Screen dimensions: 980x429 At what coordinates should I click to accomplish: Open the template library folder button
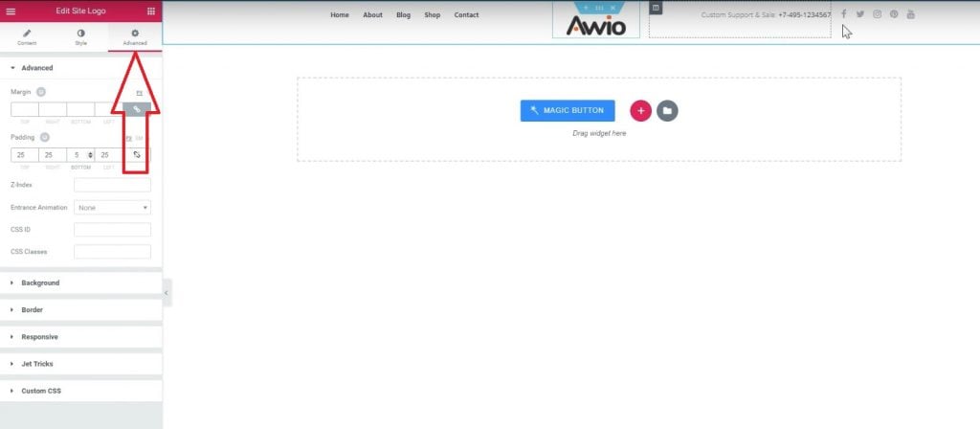(x=667, y=110)
